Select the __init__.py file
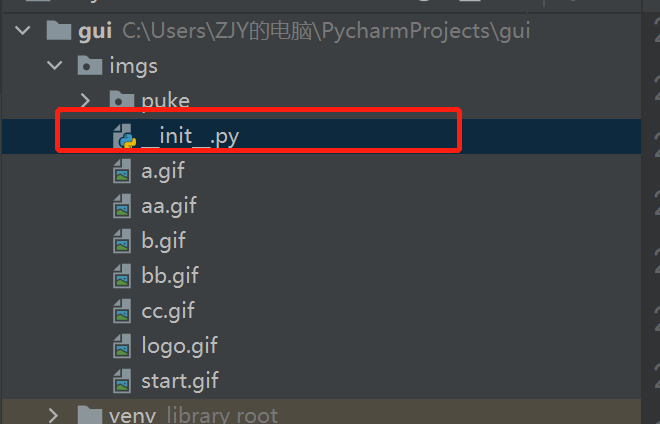This screenshot has width=660, height=424. coord(190,136)
